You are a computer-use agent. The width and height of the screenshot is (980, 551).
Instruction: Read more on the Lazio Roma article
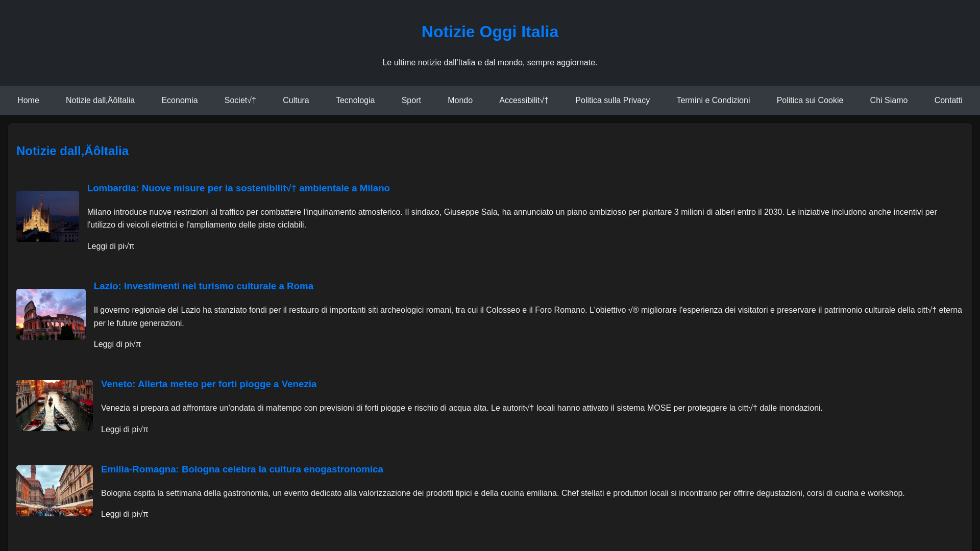[117, 344]
